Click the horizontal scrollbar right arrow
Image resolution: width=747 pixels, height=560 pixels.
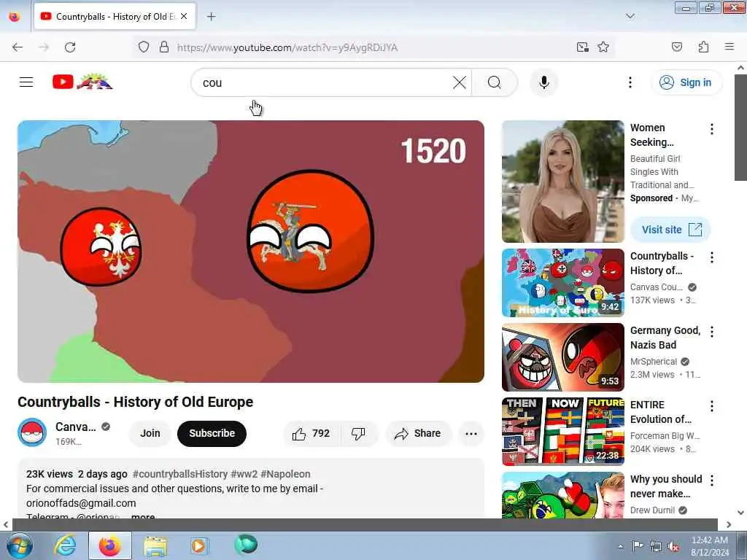[729, 525]
